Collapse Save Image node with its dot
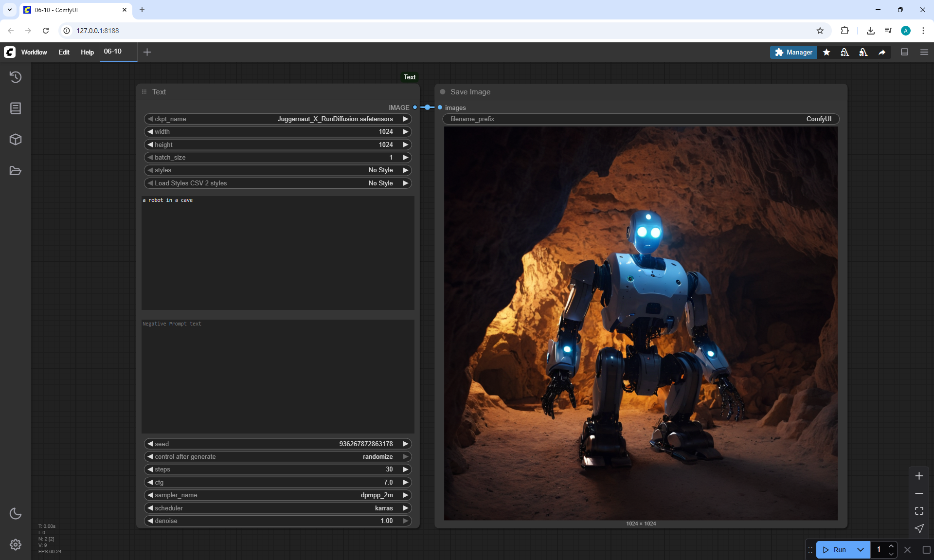 point(443,92)
